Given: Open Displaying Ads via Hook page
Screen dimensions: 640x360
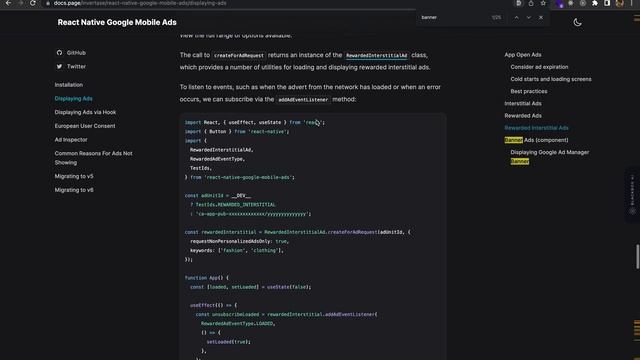Looking at the screenshot, I should click(x=85, y=112).
